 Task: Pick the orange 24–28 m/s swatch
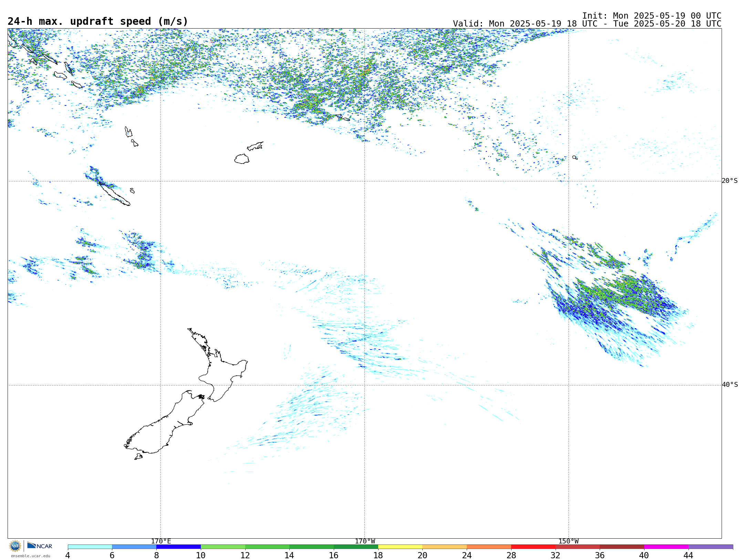point(489,547)
